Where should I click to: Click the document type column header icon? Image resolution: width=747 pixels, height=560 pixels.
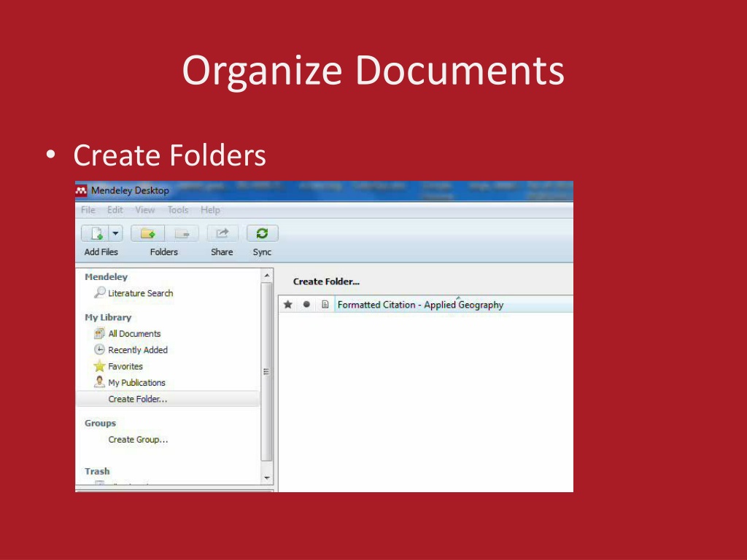tap(325, 304)
